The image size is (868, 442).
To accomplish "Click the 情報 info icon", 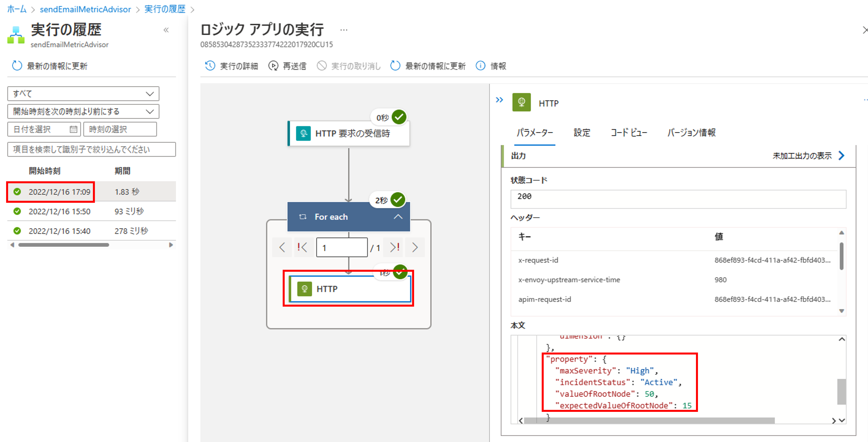I will coord(480,66).
